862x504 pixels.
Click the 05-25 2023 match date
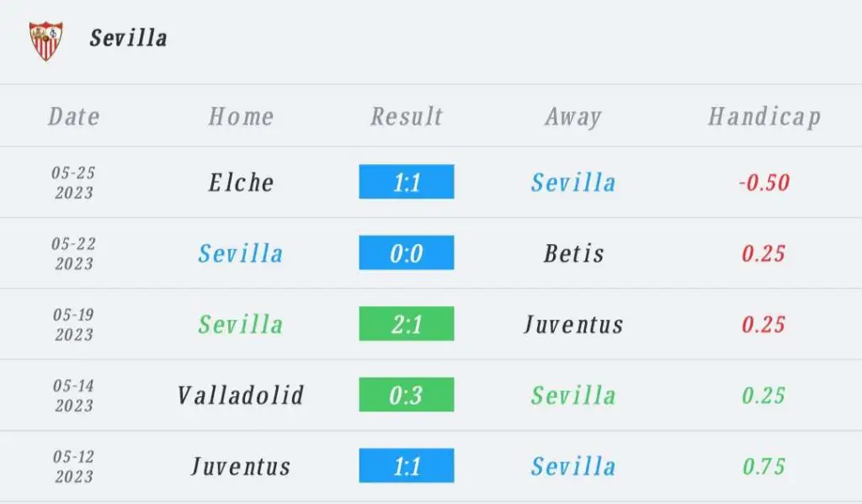coord(74,183)
